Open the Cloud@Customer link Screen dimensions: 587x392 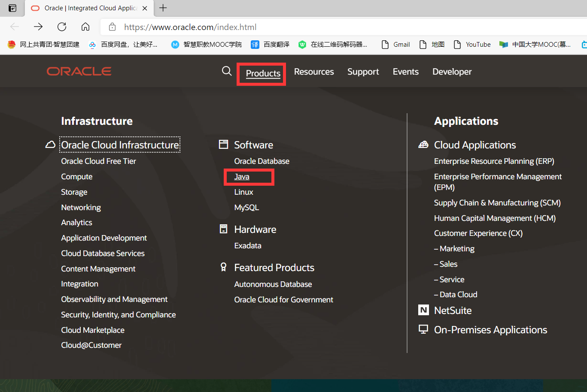point(91,345)
